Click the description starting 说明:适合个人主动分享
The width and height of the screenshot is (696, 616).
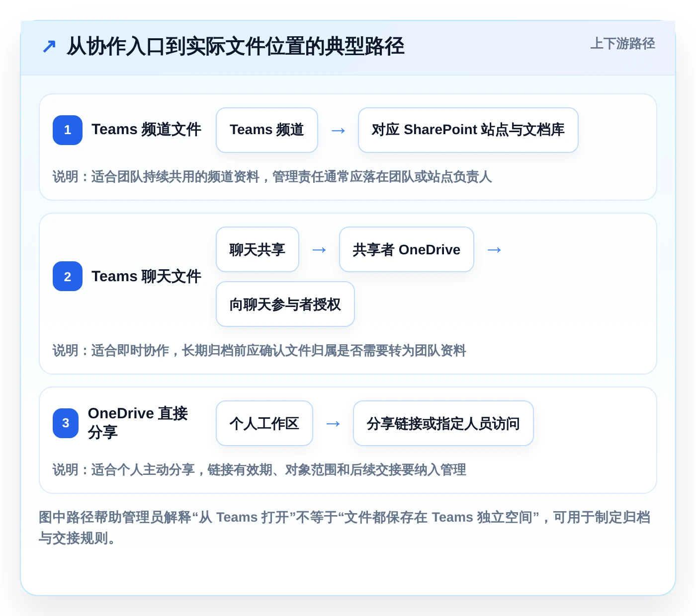coord(259,470)
